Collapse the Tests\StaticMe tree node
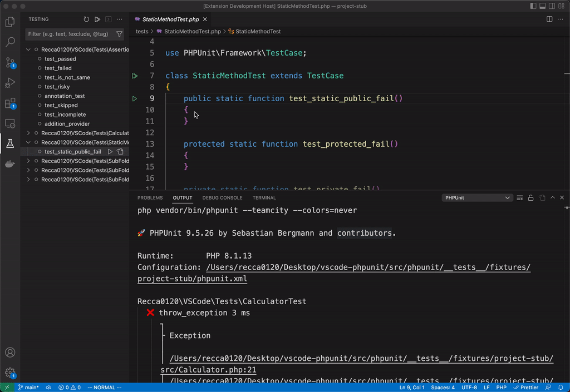This screenshot has height=392, width=570. tap(28, 142)
